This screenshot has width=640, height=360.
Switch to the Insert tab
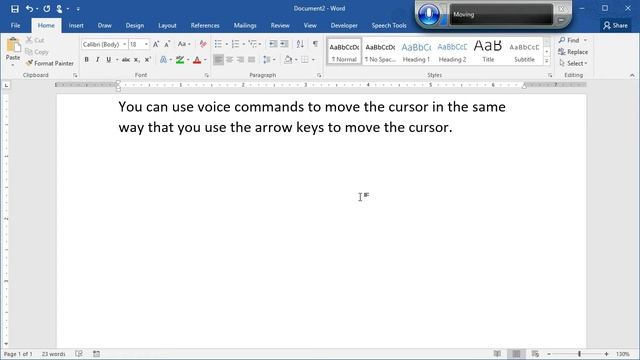click(76, 25)
